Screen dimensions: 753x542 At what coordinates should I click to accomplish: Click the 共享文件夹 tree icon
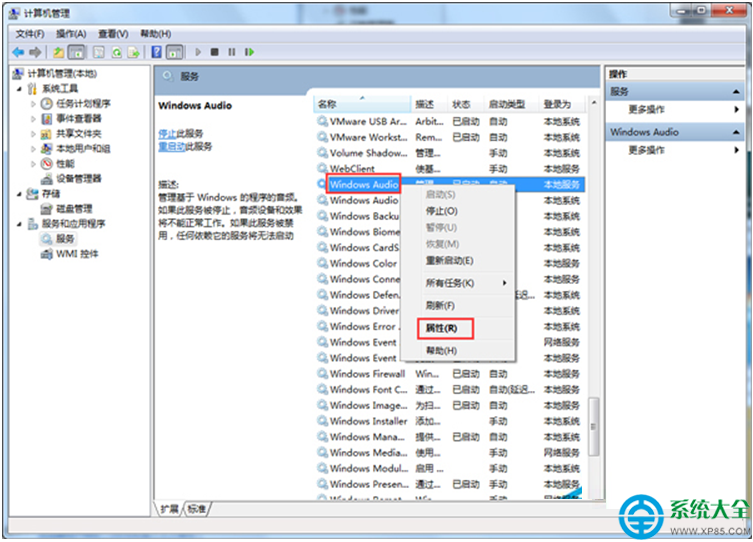coord(47,134)
